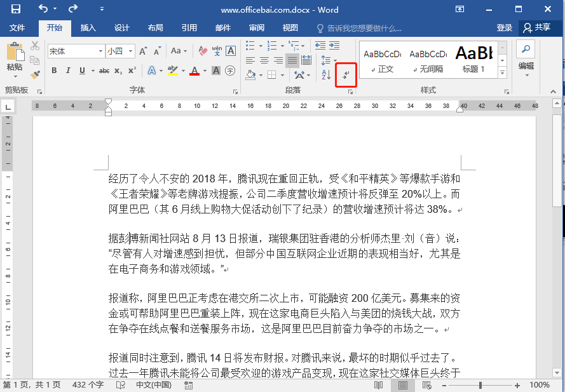Switch to the 审阅 ribbon tab
This screenshot has height=392, width=565.
coord(257,28)
